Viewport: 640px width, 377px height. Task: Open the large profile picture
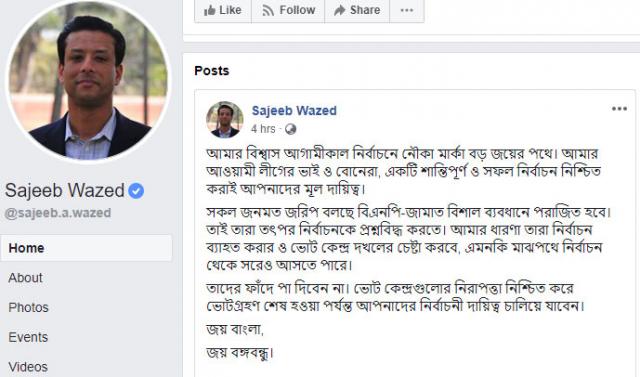pos(88,80)
